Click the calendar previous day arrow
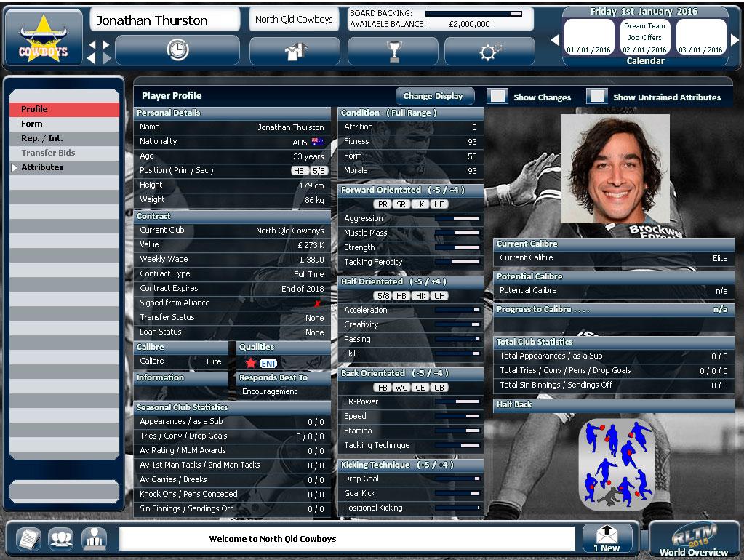This screenshot has width=744, height=560. [555, 39]
